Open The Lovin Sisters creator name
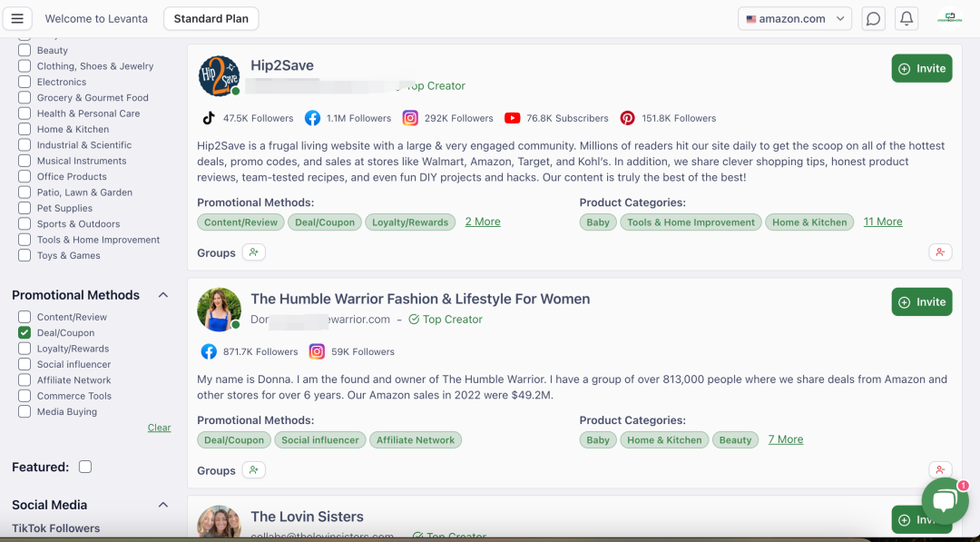 [307, 517]
